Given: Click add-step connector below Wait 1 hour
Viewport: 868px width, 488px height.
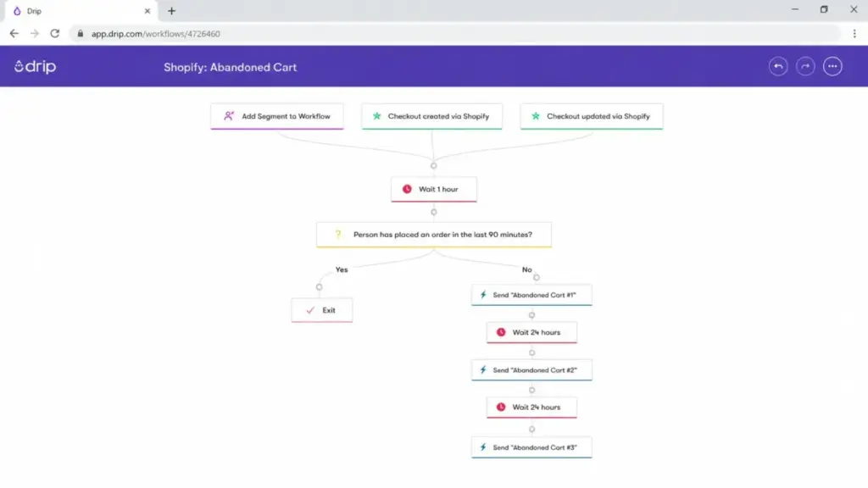Looking at the screenshot, I should coord(434,212).
